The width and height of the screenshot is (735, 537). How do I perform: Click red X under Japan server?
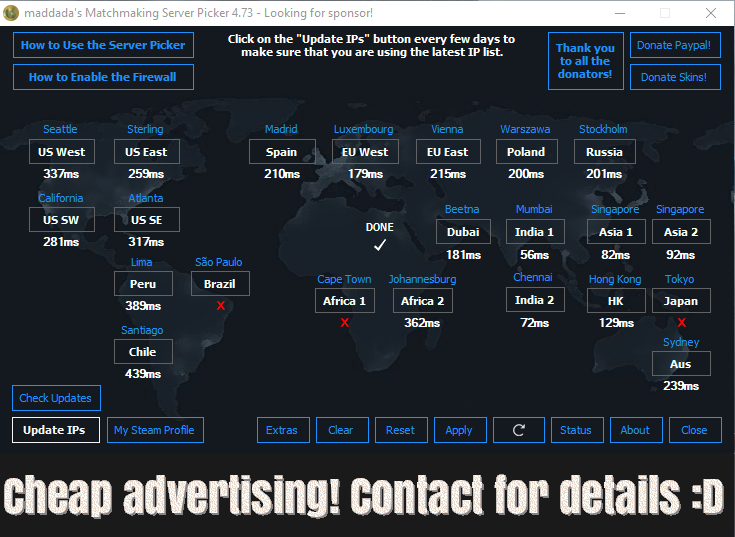(x=681, y=323)
